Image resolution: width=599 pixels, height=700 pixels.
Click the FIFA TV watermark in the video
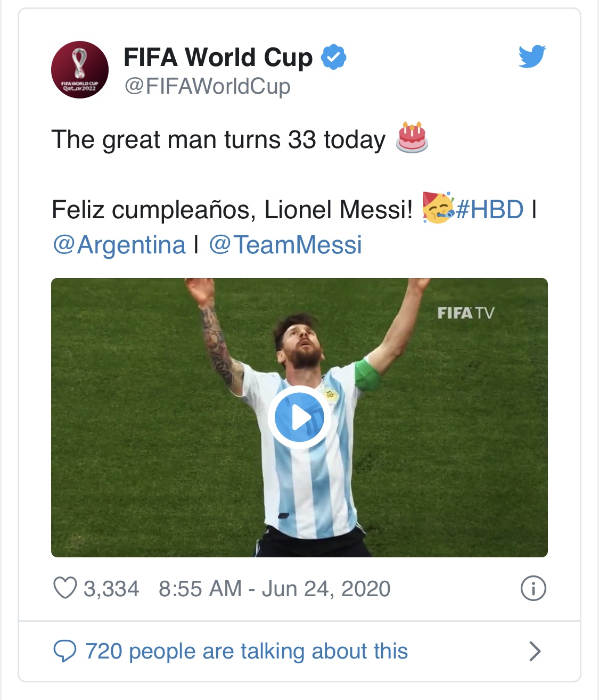click(466, 312)
